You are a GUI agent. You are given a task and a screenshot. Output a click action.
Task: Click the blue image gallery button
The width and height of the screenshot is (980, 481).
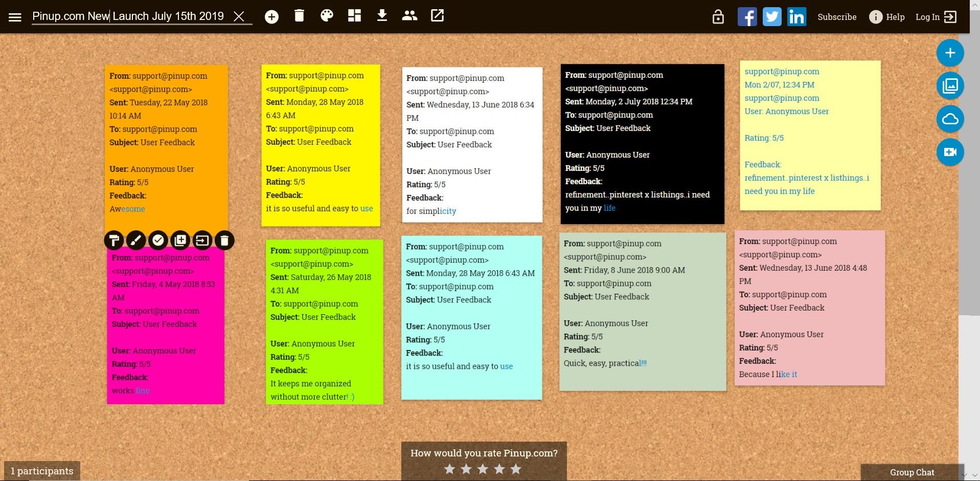pos(950,86)
